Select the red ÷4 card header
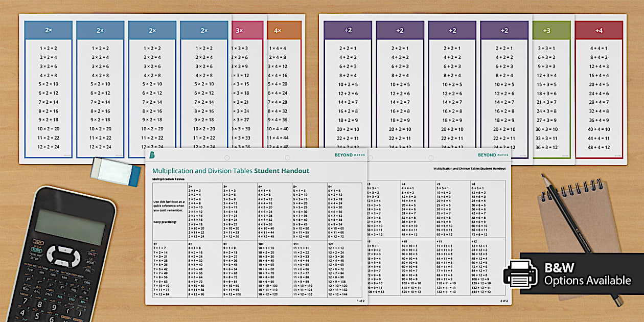Image resolution: width=644 pixels, height=322 pixels. tap(599, 30)
